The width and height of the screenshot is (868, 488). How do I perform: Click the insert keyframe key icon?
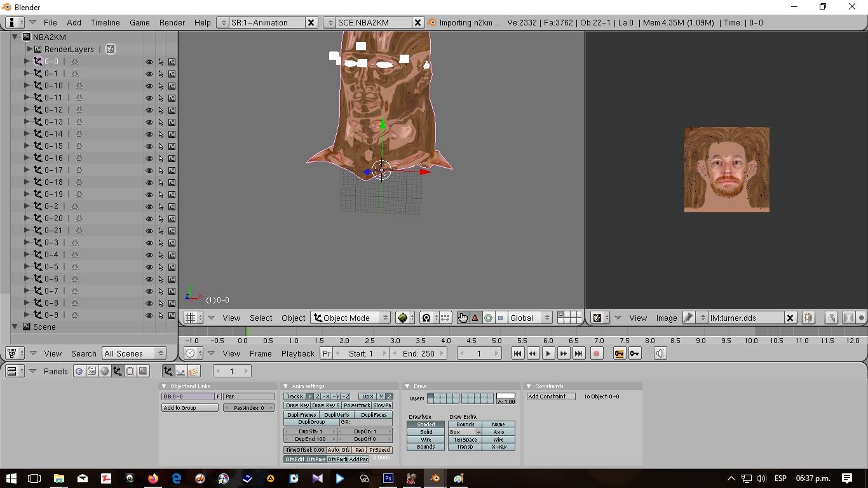(620, 353)
